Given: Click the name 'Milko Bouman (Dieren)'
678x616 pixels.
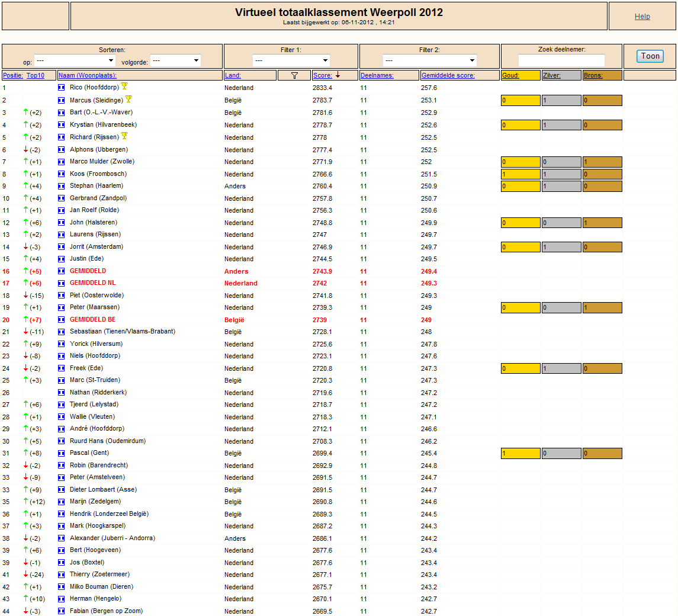Looking at the screenshot, I should [x=102, y=586].
